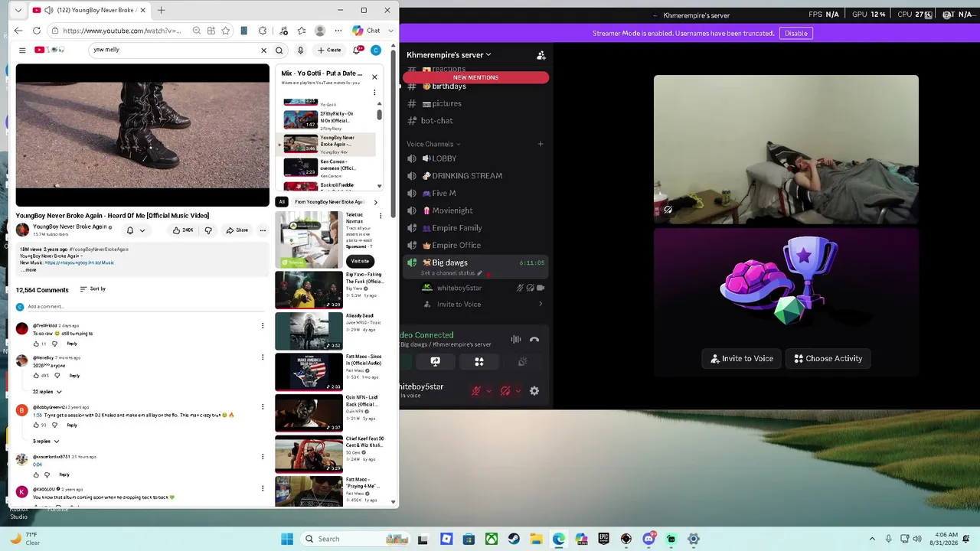Open a new browser tab

(x=162, y=10)
